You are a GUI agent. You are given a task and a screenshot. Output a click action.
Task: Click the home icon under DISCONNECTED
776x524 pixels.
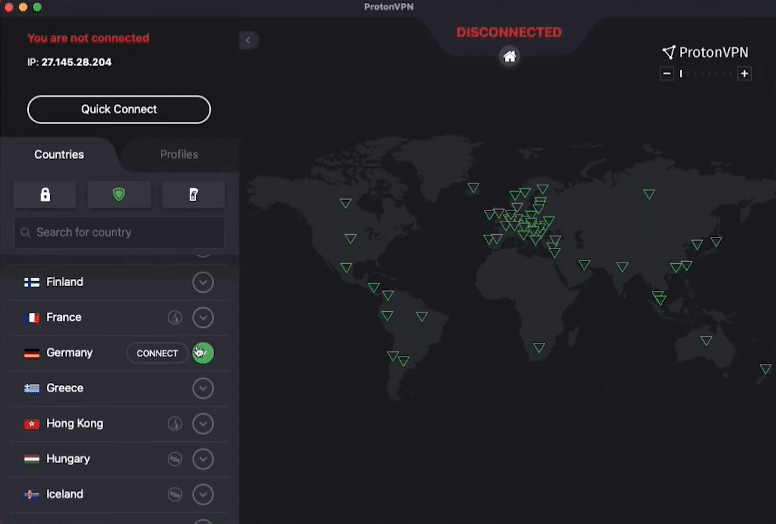[509, 56]
